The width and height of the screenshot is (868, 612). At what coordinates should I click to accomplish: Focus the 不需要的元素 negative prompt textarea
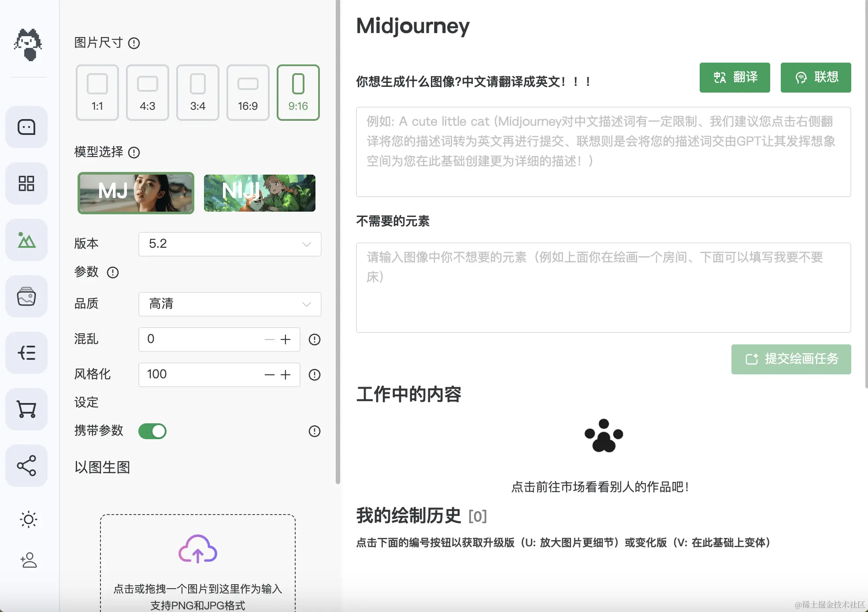604,287
